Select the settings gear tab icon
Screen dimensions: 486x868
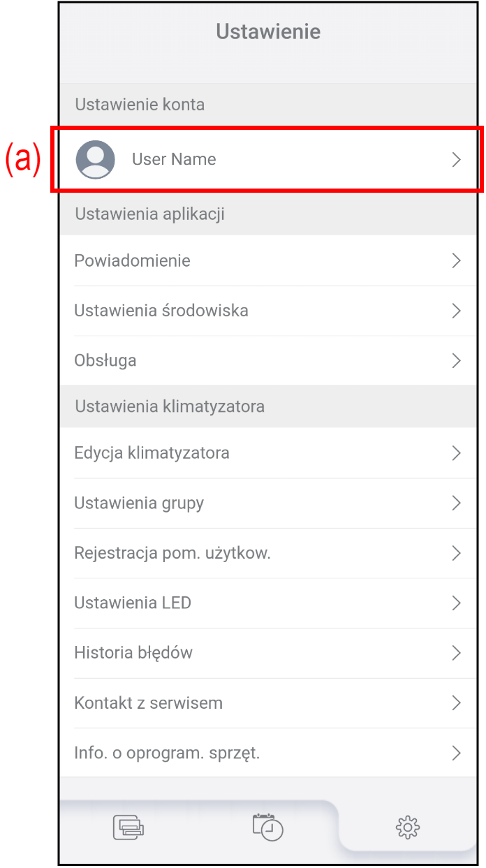[x=407, y=827]
